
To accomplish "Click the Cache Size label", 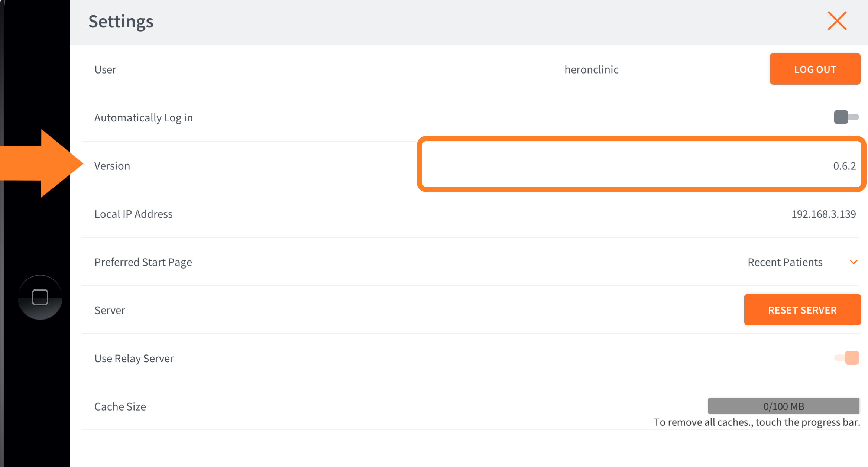I will click(120, 406).
